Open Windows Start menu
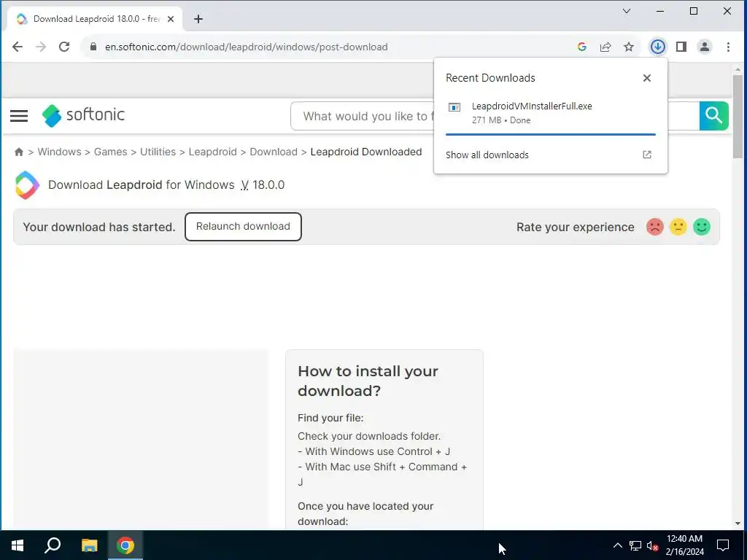Viewport: 747px width, 560px height. 18,545
